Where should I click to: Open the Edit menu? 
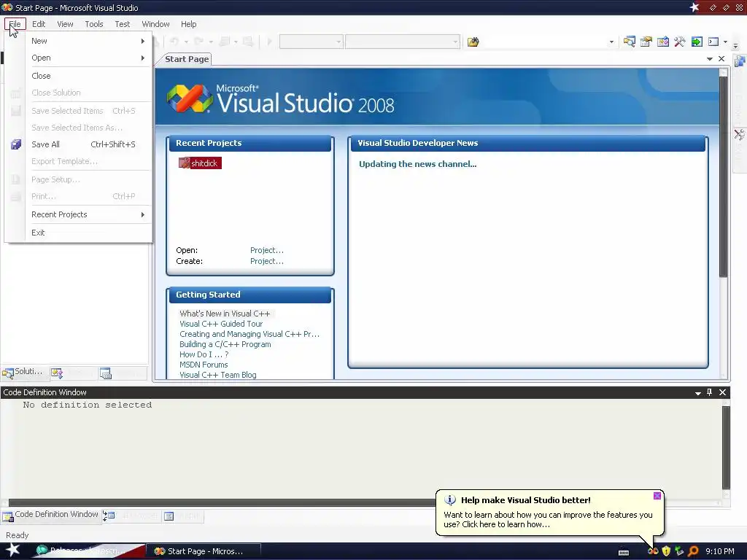click(39, 24)
